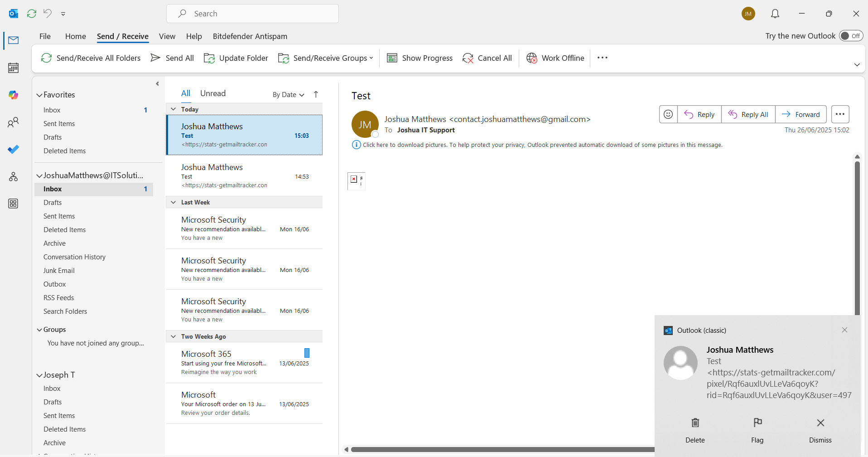Launch Copilot from the sidebar
Image resolution: width=868 pixels, height=457 pixels.
[14, 95]
